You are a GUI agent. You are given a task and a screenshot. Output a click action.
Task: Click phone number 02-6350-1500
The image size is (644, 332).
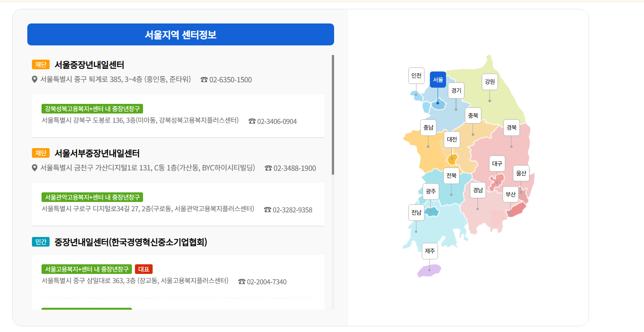click(231, 80)
